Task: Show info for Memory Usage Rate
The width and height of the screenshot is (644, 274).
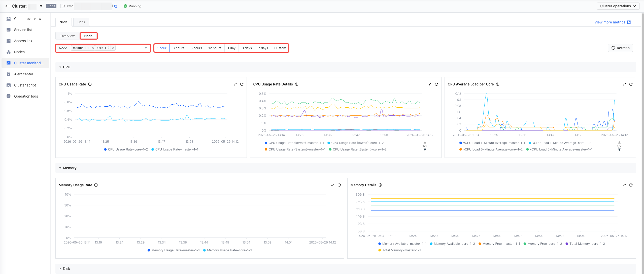Action: (x=96, y=185)
